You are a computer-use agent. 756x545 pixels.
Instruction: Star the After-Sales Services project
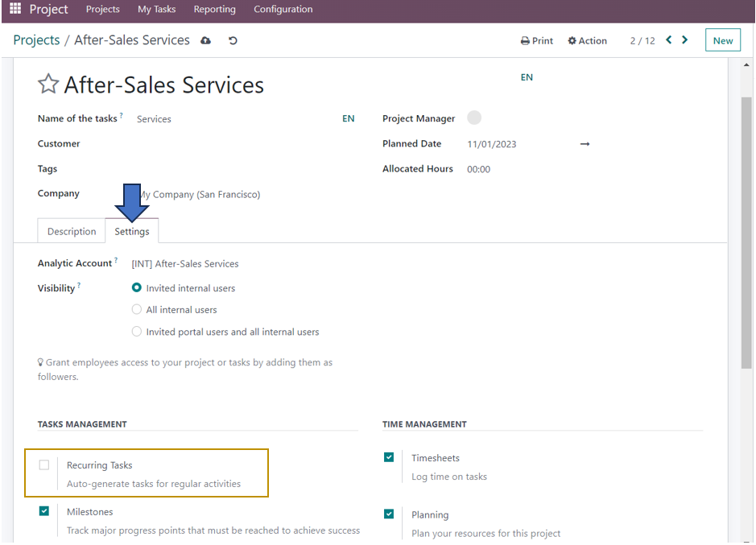pyautogui.click(x=48, y=82)
